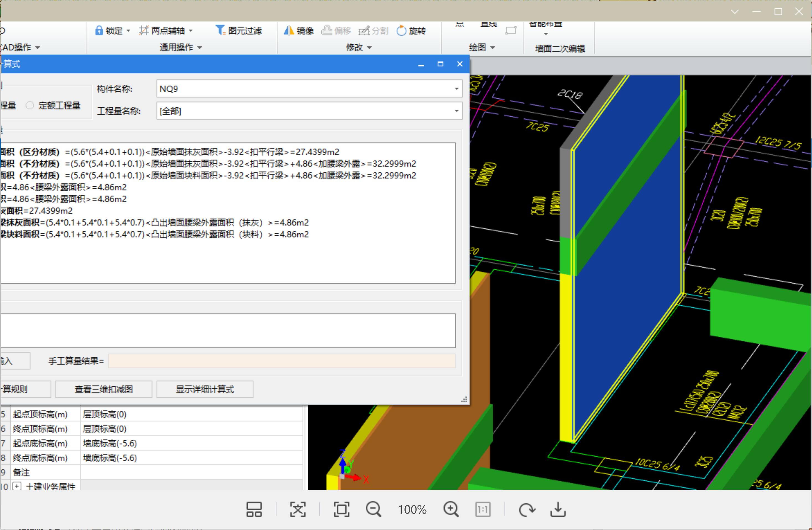Close the 算式 dialog
812x530 pixels.
click(460, 64)
